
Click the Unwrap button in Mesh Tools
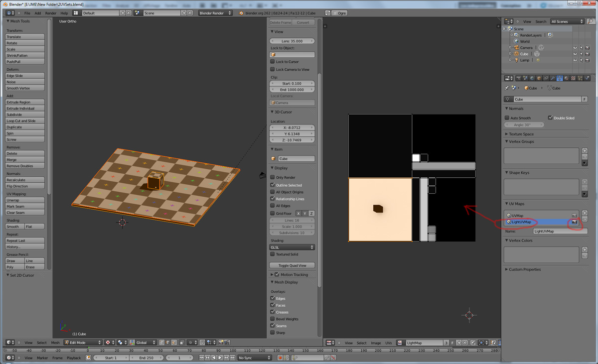[25, 200]
